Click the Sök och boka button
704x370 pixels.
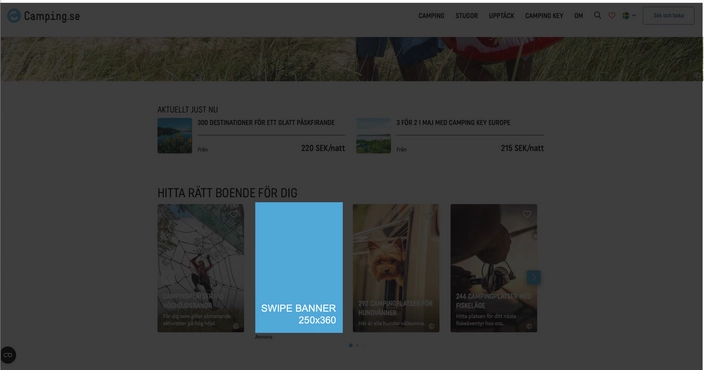point(669,16)
